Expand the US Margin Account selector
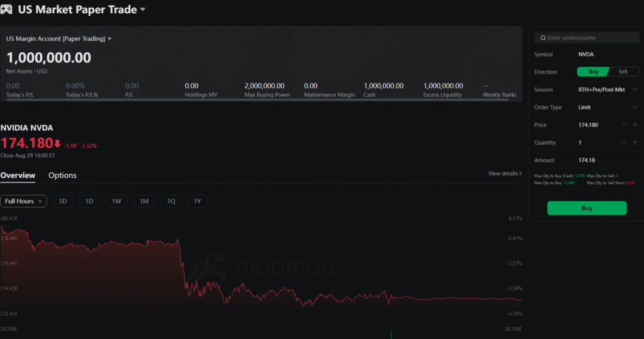The height and width of the screenshot is (339, 644). click(x=109, y=39)
